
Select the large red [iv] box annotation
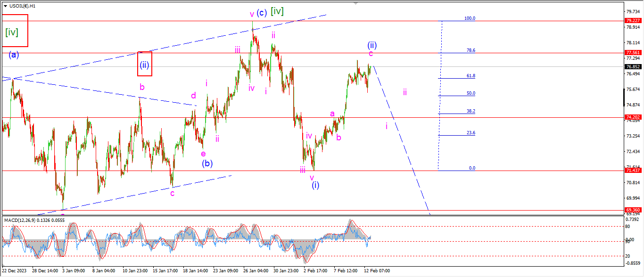(15, 31)
